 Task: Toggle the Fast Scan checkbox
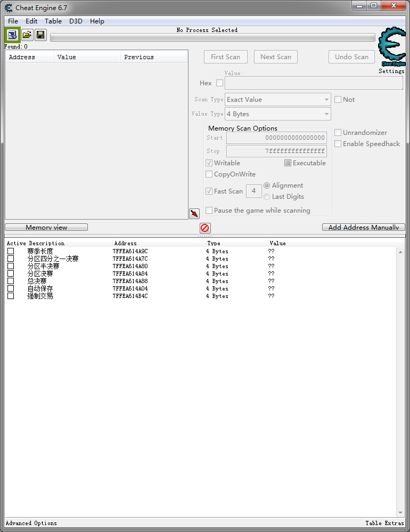click(209, 191)
